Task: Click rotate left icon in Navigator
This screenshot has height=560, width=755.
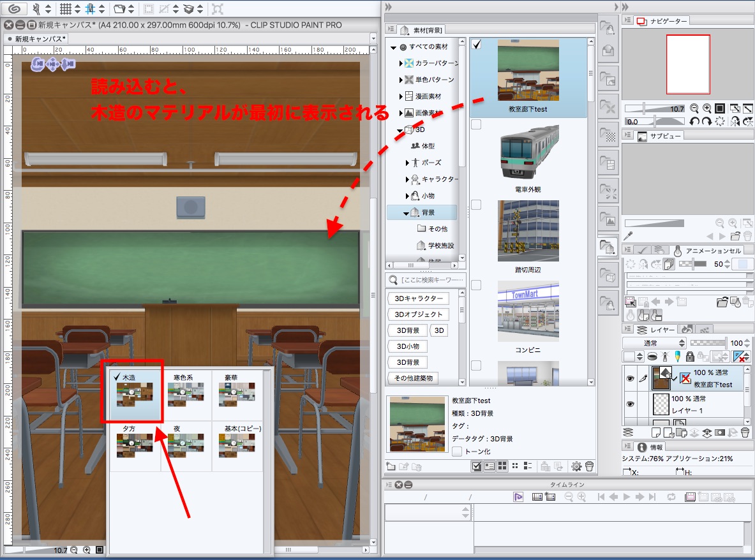Action: (694, 121)
